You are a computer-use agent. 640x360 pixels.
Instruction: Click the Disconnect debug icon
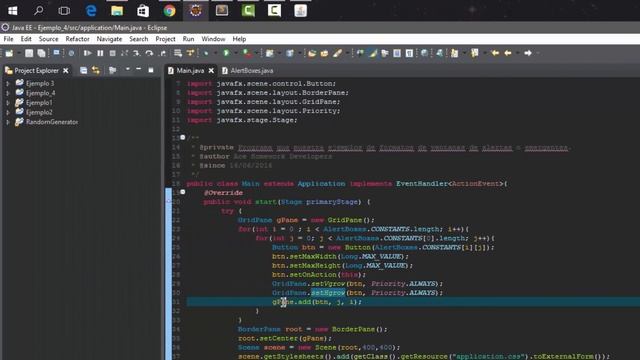coord(124,53)
